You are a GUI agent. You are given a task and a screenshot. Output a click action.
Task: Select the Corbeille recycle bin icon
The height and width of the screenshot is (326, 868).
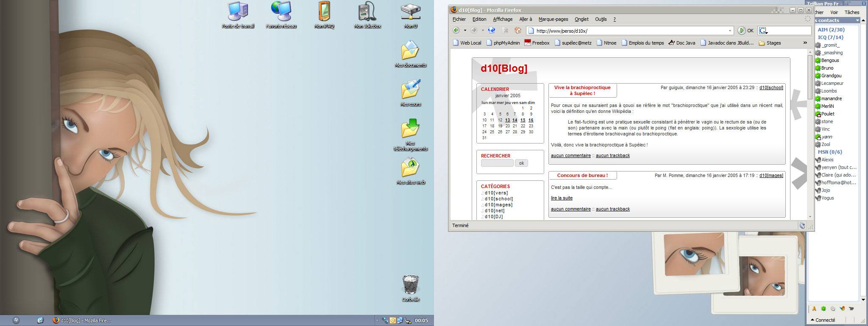pos(410,288)
